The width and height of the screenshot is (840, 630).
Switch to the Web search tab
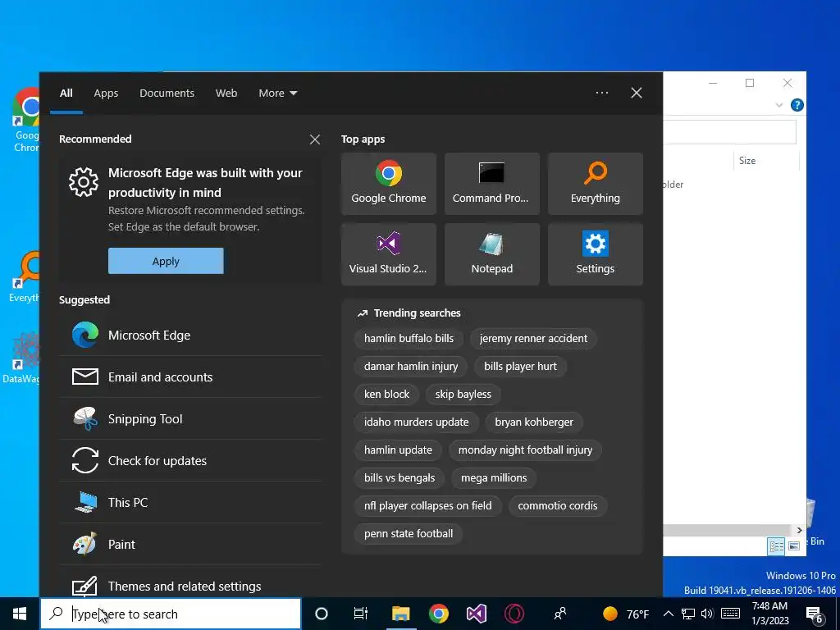tap(226, 94)
